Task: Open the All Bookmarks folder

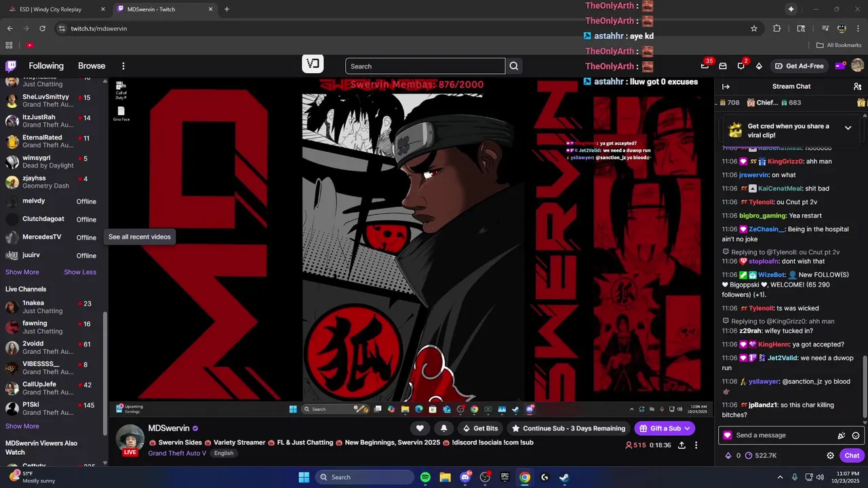Action: coord(839,45)
